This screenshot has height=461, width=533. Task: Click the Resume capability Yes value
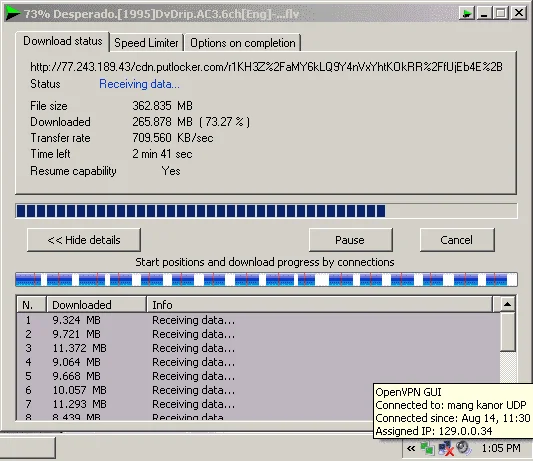click(x=171, y=171)
